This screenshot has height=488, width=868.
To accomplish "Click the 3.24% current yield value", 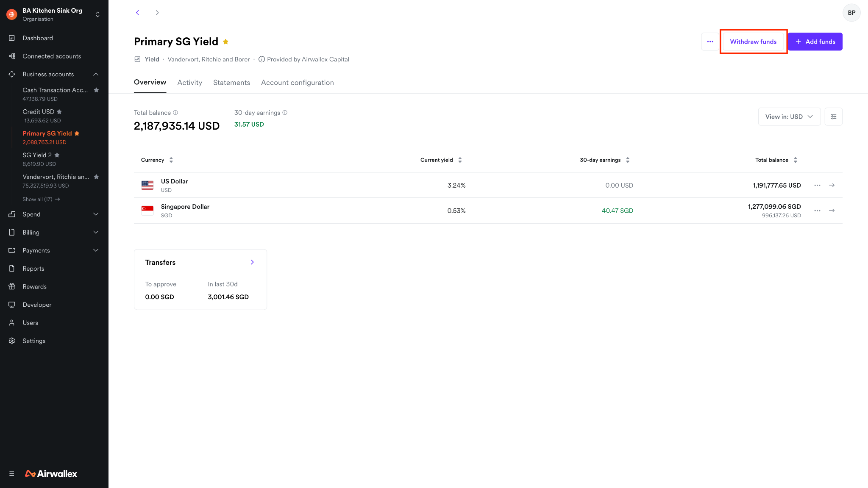I will point(456,186).
